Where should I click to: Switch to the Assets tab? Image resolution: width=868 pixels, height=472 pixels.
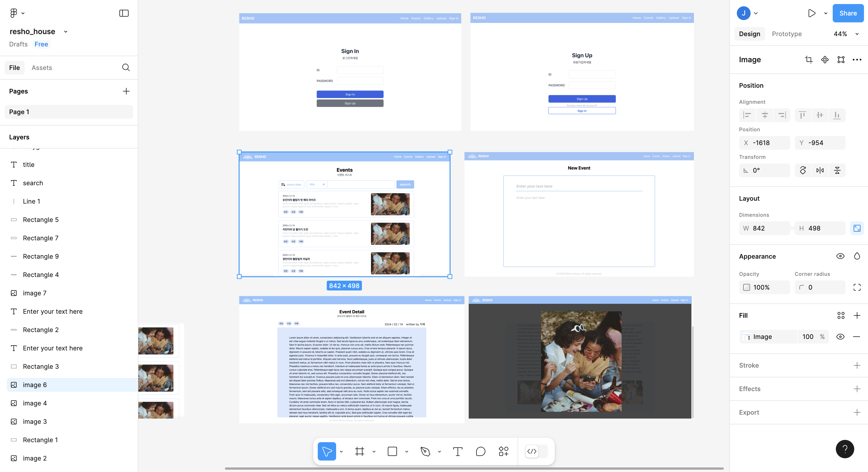click(42, 68)
